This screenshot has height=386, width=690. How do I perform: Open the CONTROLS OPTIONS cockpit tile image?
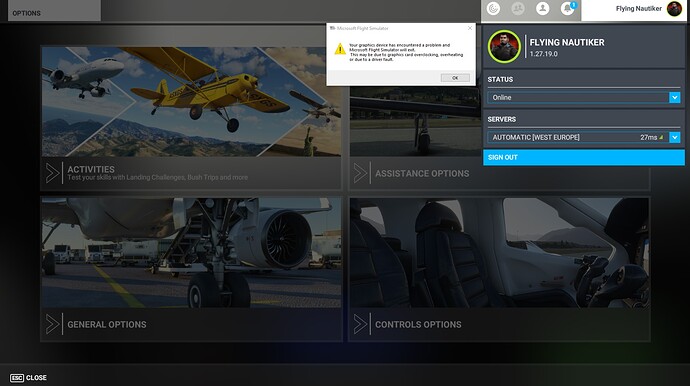point(499,253)
